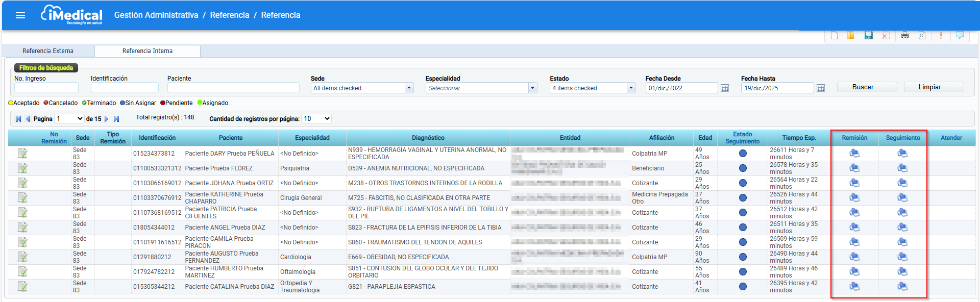Select the Referencia Interna tab
Image resolution: width=980 pixels, height=302 pixels.
pos(148,51)
